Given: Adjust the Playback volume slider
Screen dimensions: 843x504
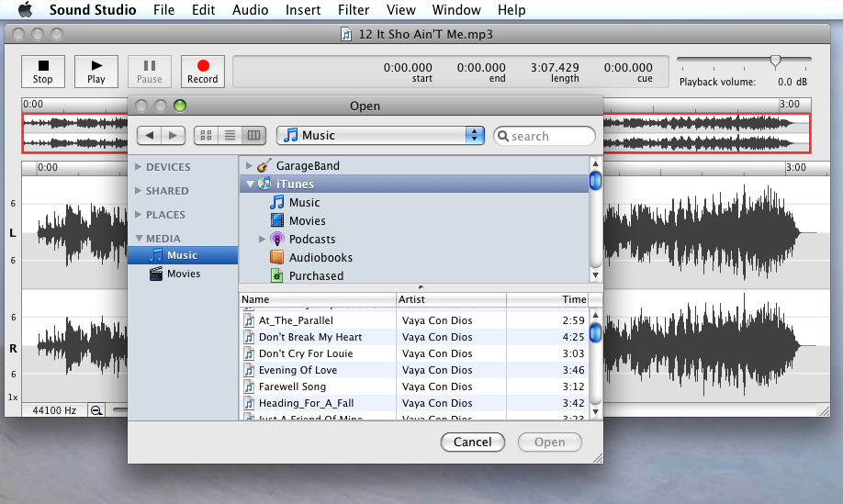Looking at the screenshot, I should 775,62.
